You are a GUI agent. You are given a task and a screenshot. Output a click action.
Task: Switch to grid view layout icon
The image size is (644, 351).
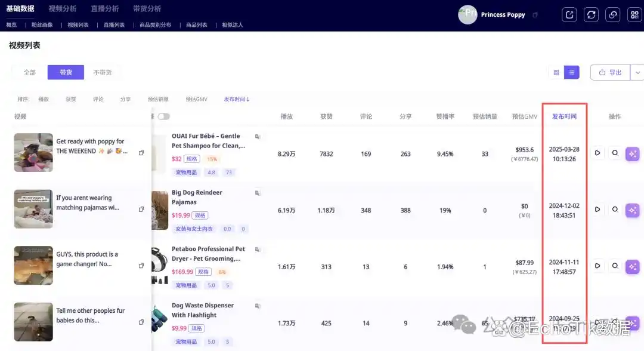pyautogui.click(x=556, y=72)
